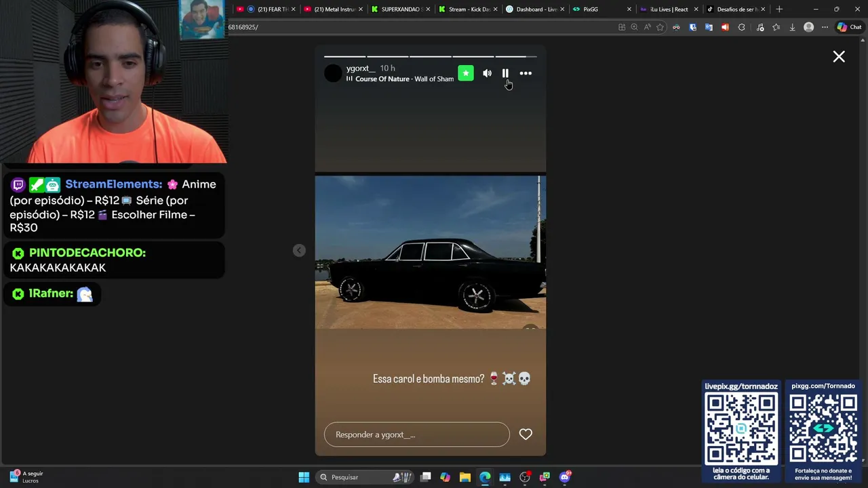Click the pixgg.com/Tornnado QR code

pyautogui.click(x=823, y=429)
